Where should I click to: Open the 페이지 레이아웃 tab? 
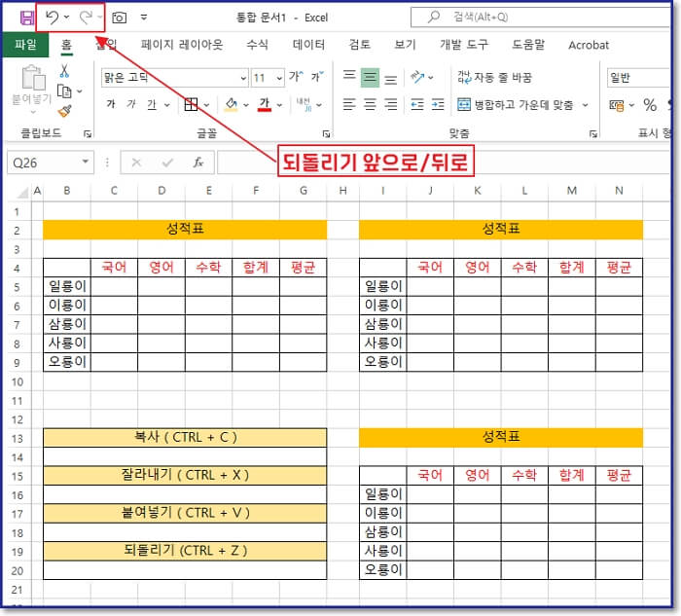182,45
